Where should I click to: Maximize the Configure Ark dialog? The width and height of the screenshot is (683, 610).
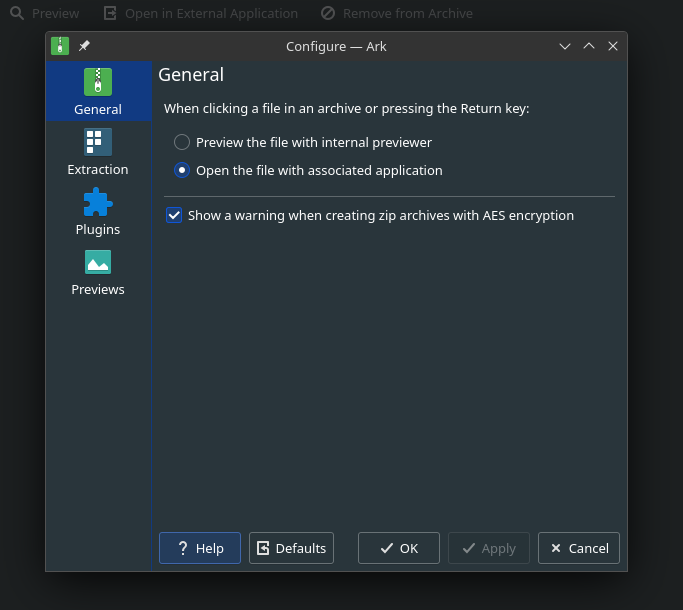(589, 46)
